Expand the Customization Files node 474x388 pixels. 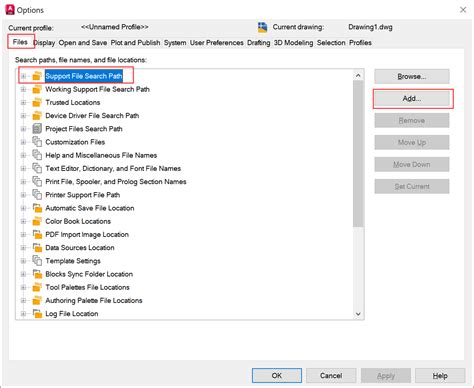[23, 142]
